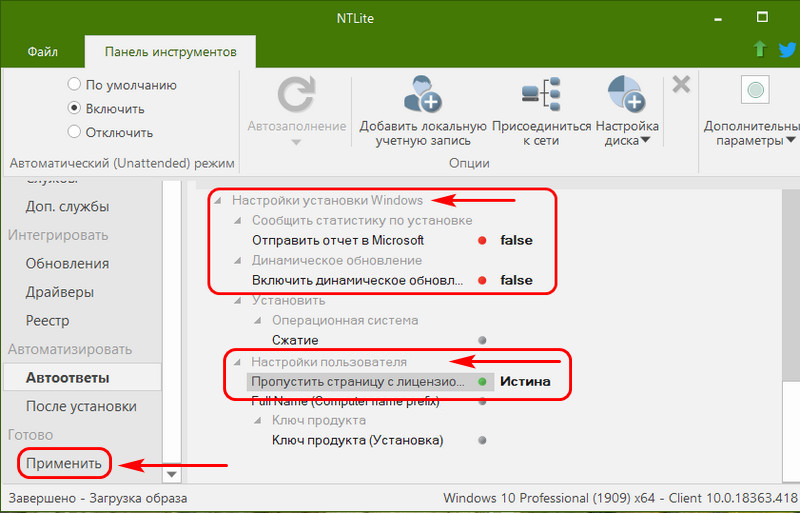The height and width of the screenshot is (513, 800).
Task: Click the gray X remove icon
Action: tap(681, 85)
